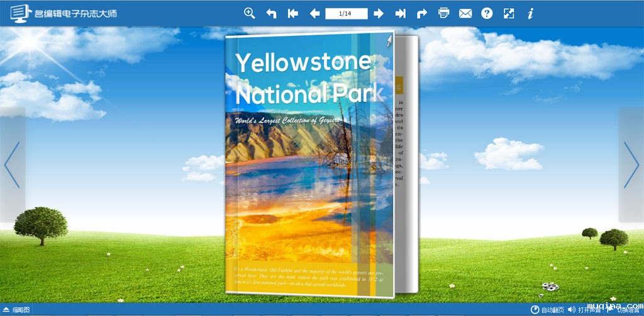644x316 pixels.
Task: Click the large left side previous-page chevron
Action: [x=13, y=165]
